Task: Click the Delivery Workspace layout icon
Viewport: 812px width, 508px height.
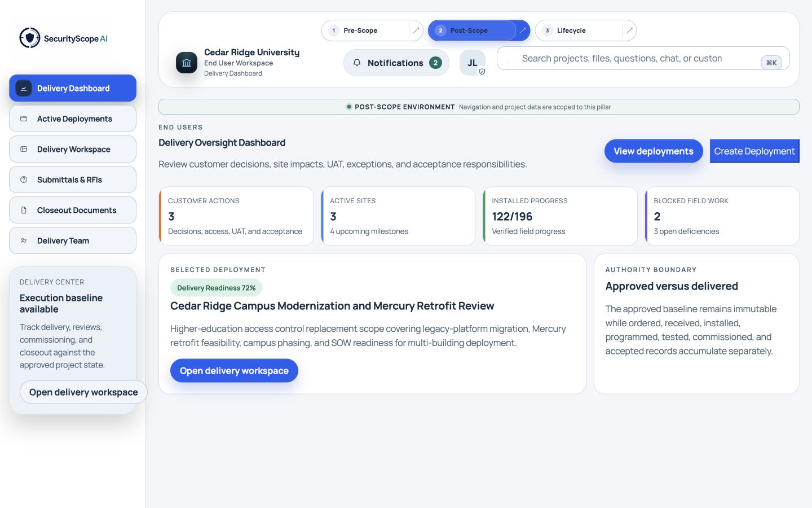Action: (x=24, y=150)
